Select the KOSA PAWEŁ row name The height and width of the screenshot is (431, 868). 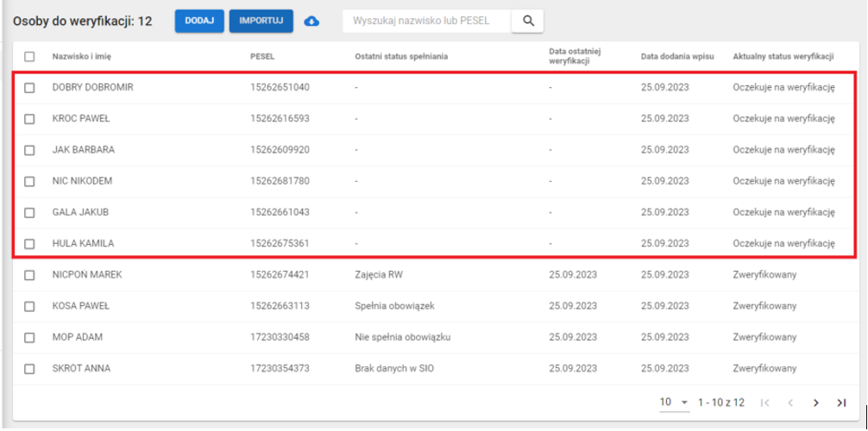click(x=81, y=306)
